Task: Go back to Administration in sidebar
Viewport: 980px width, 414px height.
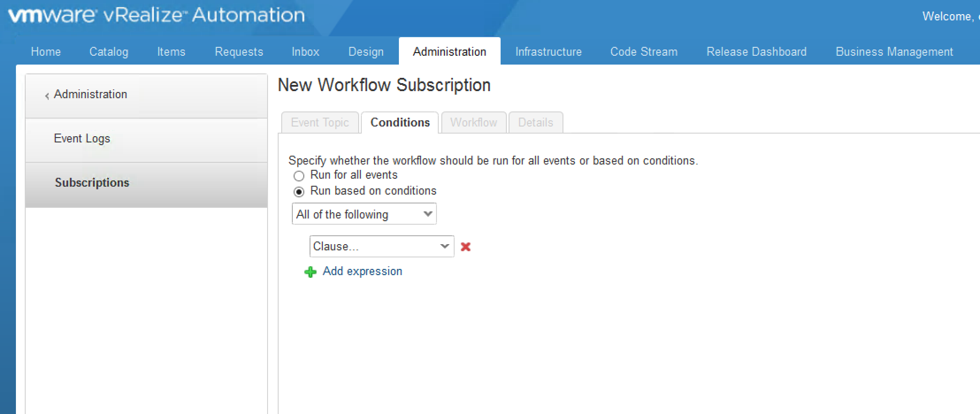Action: coord(146,96)
